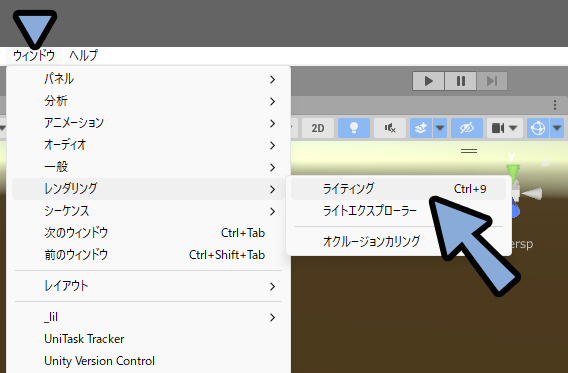Click the Pause button

[460, 81]
